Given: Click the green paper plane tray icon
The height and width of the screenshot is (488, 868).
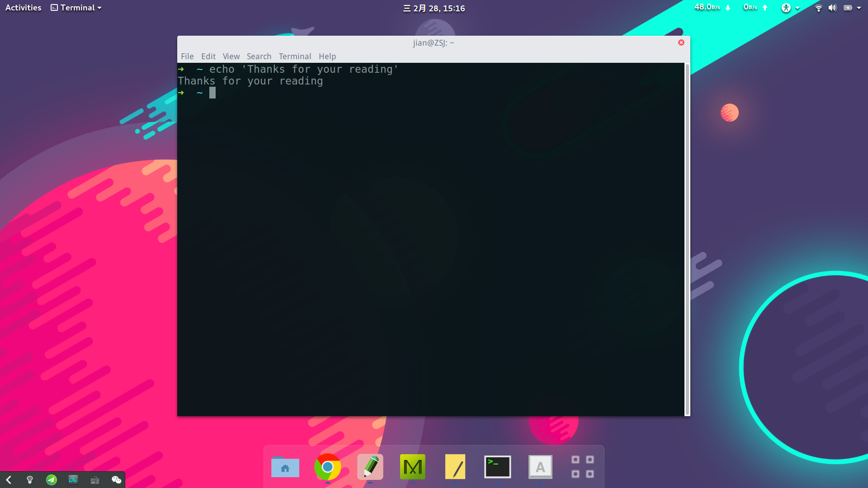Looking at the screenshot, I should [52, 480].
